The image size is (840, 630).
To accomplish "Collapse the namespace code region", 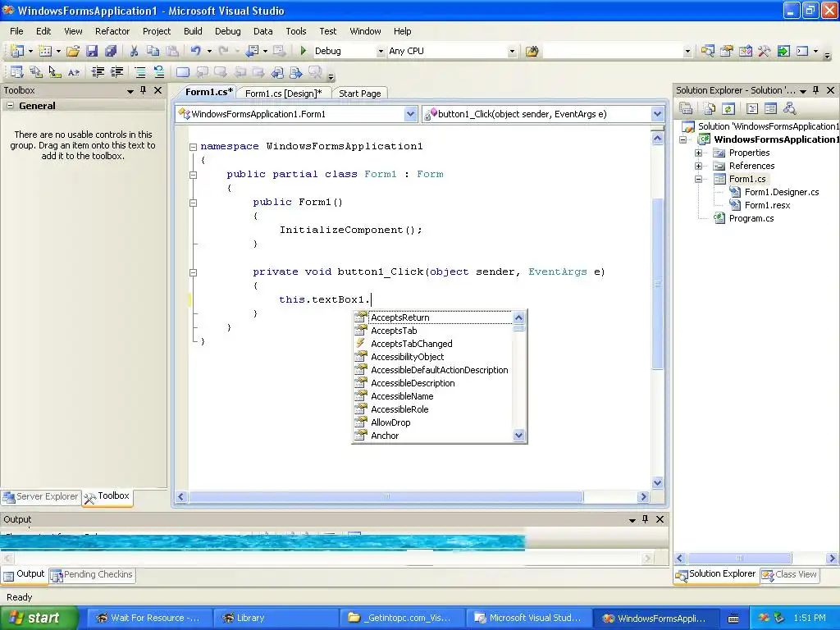I will pyautogui.click(x=194, y=146).
